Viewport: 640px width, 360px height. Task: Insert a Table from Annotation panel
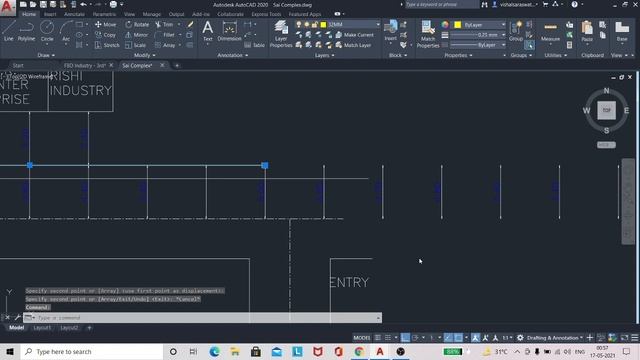(x=255, y=45)
